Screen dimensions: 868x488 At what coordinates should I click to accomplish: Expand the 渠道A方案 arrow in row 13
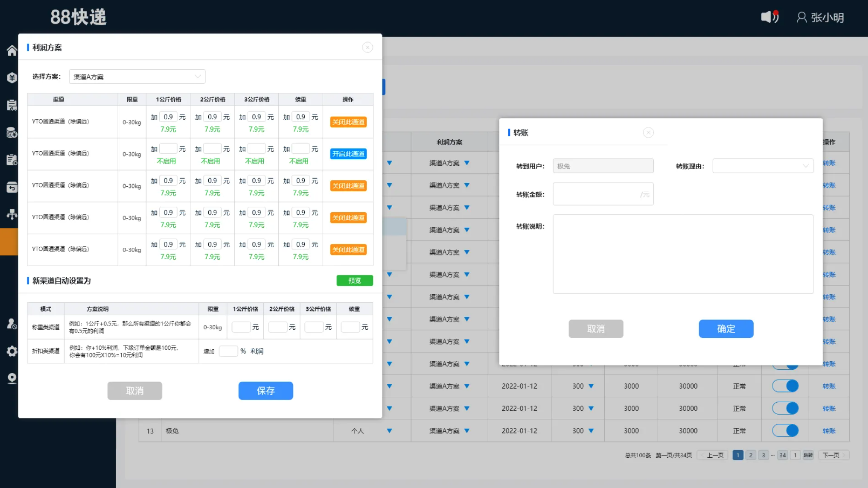coord(467,431)
